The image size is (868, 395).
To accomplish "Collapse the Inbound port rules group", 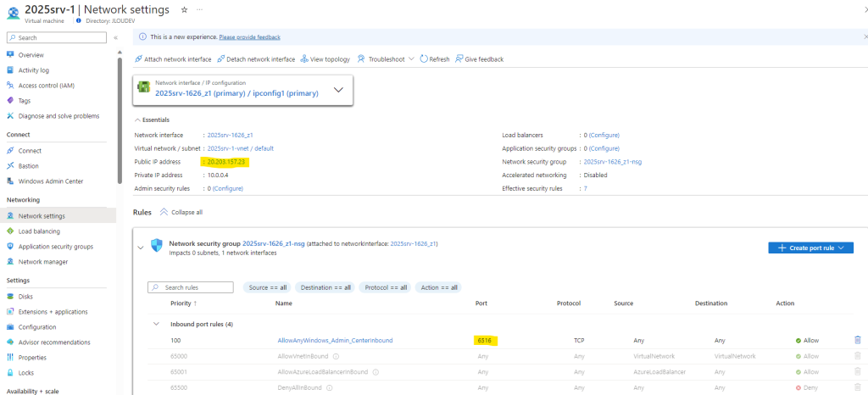I will pyautogui.click(x=157, y=324).
